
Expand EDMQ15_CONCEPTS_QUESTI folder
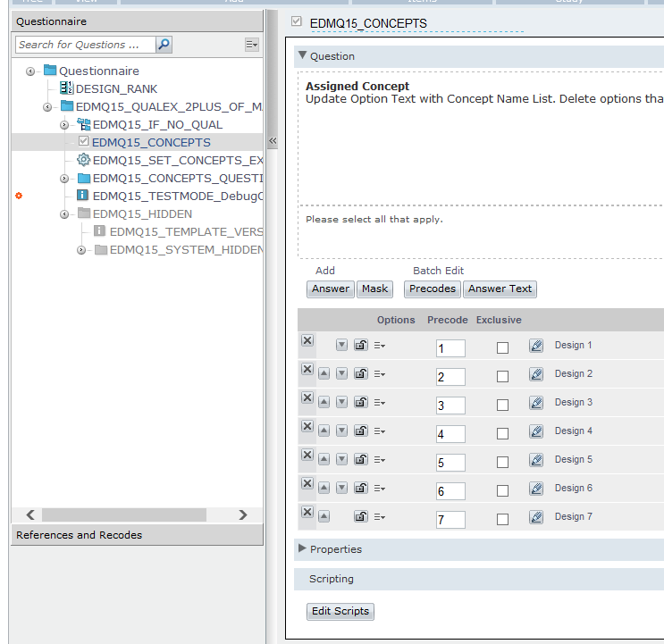64,179
